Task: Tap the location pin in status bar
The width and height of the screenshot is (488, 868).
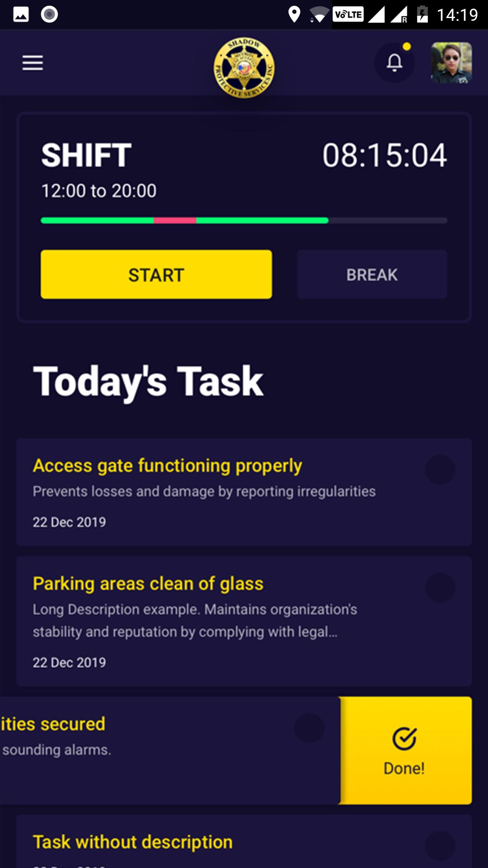Action: pyautogui.click(x=294, y=14)
